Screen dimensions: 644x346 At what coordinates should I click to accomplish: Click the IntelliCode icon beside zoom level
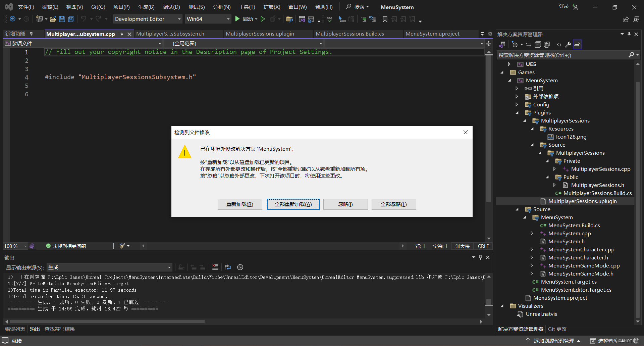(x=32, y=246)
